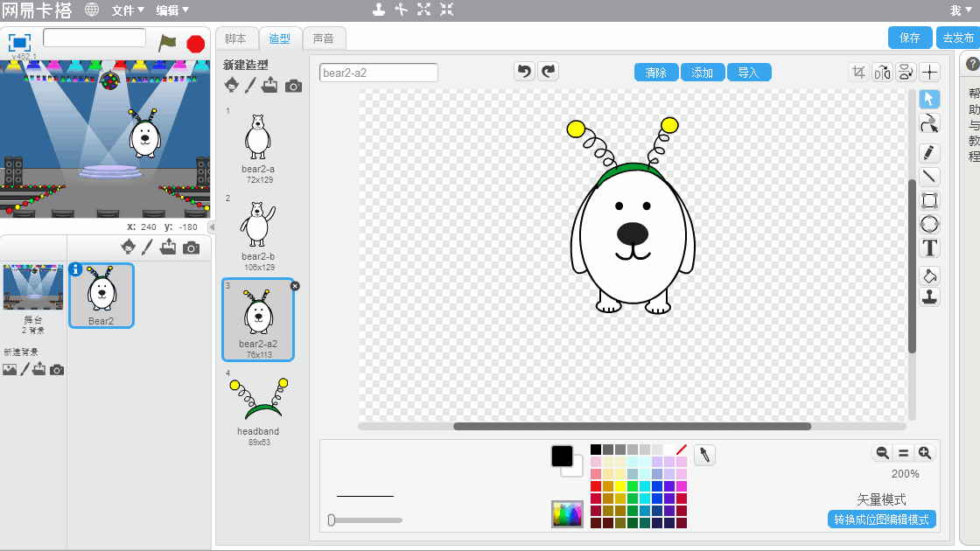The width and height of the screenshot is (980, 551).
Task: Select the headband costume thumbnail
Action: [258, 408]
